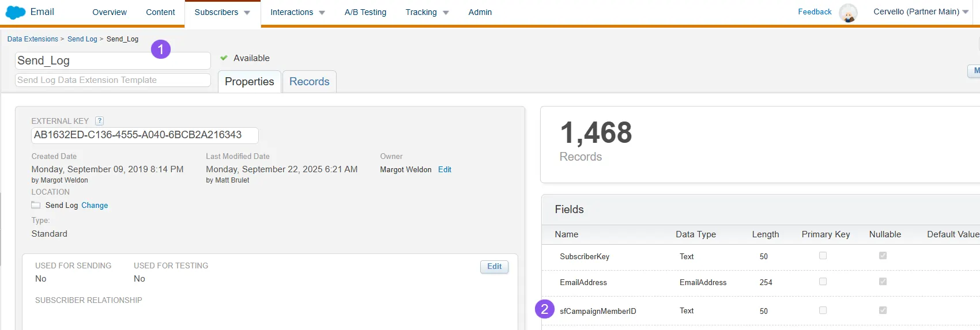Click the Primary Key column header
Image resolution: width=980 pixels, height=330 pixels.
(x=826, y=234)
